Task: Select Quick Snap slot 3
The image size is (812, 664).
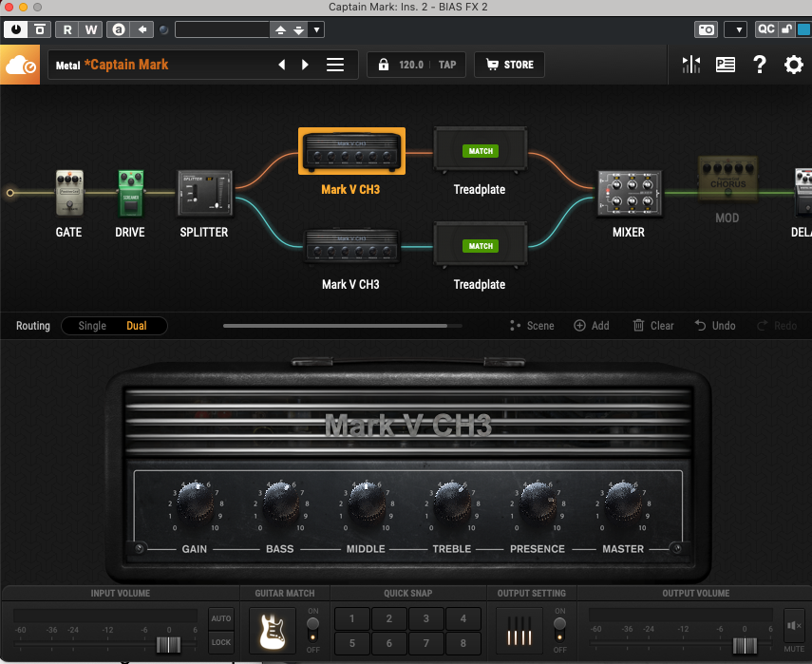Action: [x=426, y=618]
